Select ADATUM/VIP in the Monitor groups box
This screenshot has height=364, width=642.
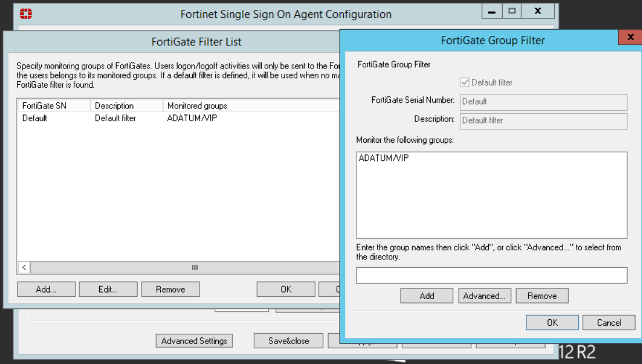click(384, 158)
